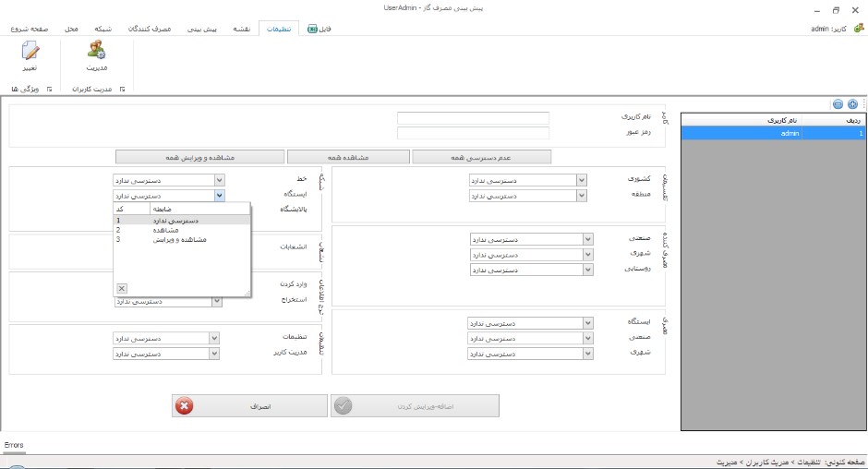The width and height of the screenshot is (868, 469).
Task: Click the مشاهده و ویرایش همه button
Action: 199,157
